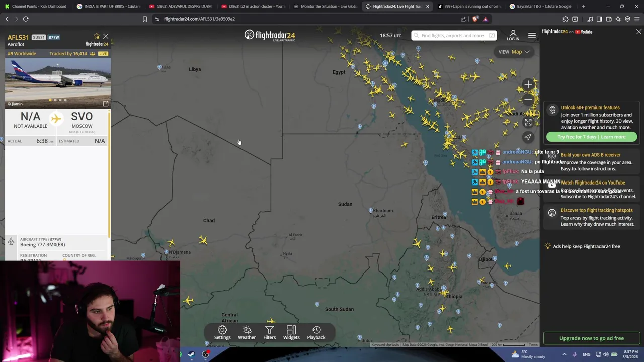This screenshot has height=362, width=644.
Task: Open the browser menu hamburger
Action: pyautogui.click(x=637, y=19)
